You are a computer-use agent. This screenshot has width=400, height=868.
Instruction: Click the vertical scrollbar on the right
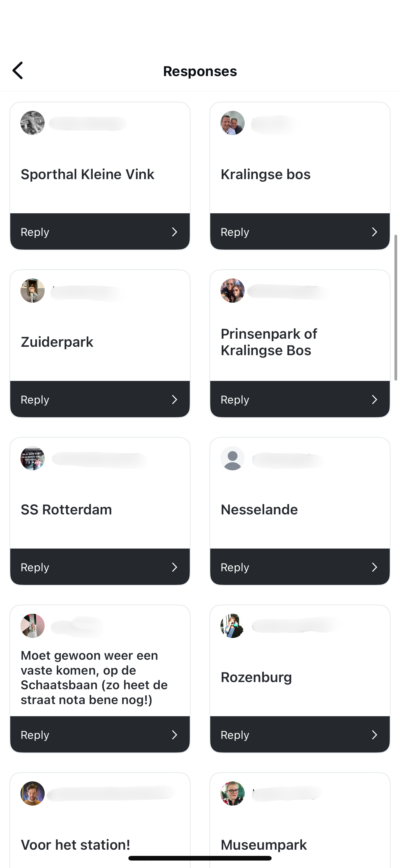(396, 307)
